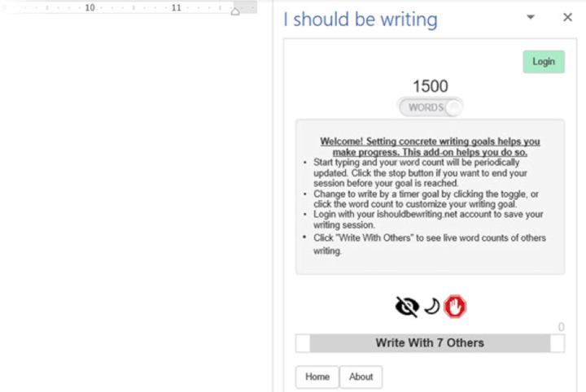This screenshot has height=392, width=586.
Task: Click the 'Click "Write With Others"' bullet
Action: [430, 244]
